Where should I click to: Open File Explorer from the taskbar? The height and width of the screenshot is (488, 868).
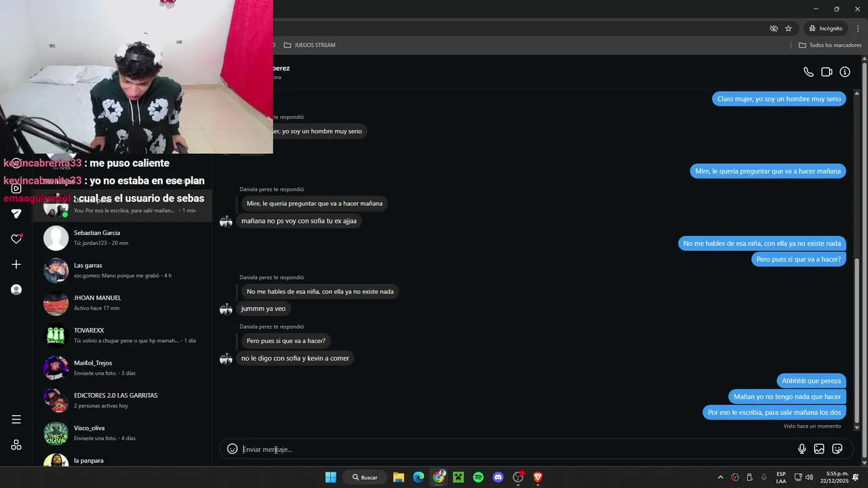click(x=399, y=477)
